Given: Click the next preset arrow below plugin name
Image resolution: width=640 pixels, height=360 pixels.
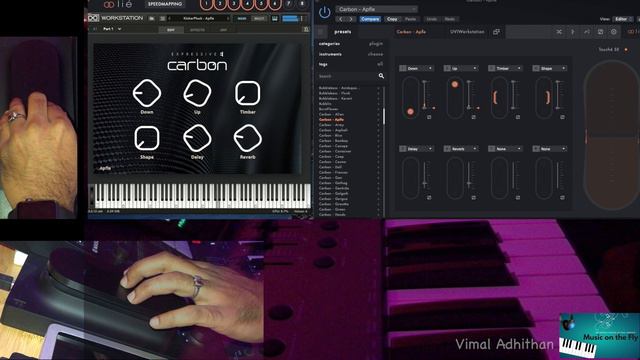Looking at the screenshot, I should click(x=351, y=19).
